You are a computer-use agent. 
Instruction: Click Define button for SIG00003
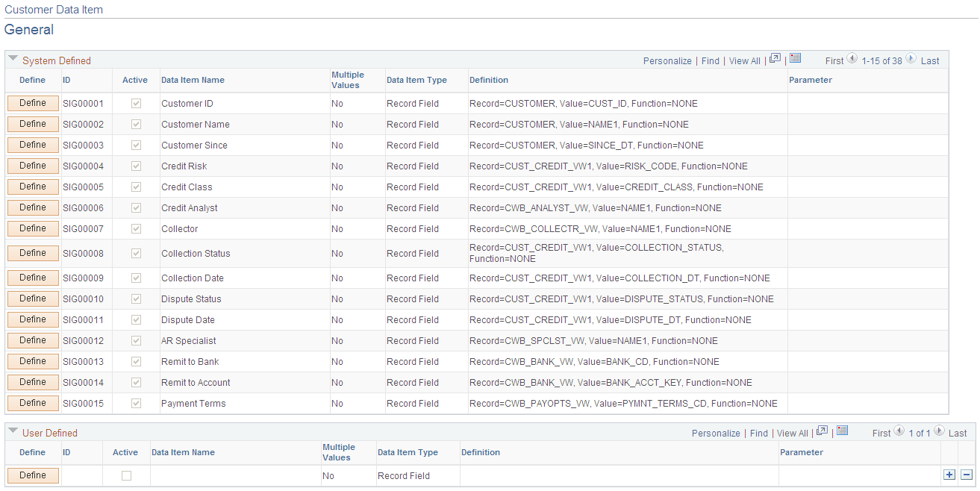pyautogui.click(x=32, y=145)
